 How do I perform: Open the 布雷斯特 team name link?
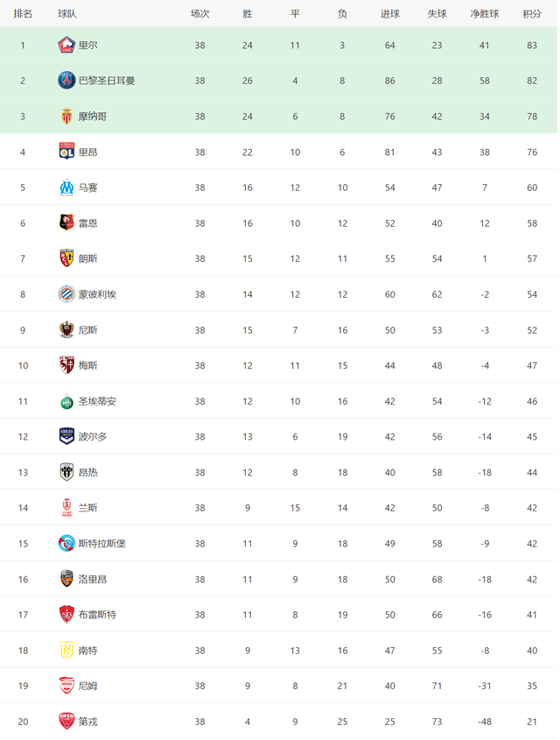97,615
